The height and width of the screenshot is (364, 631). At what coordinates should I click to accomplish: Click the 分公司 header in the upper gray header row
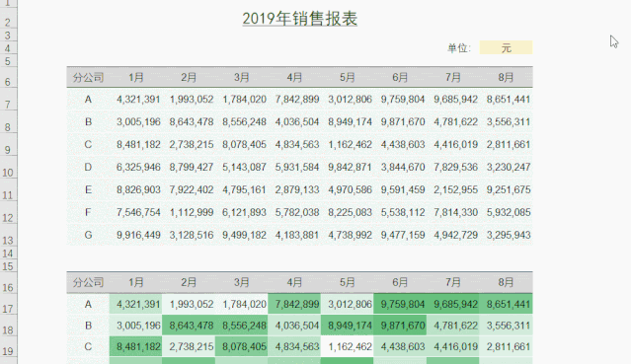(x=88, y=77)
